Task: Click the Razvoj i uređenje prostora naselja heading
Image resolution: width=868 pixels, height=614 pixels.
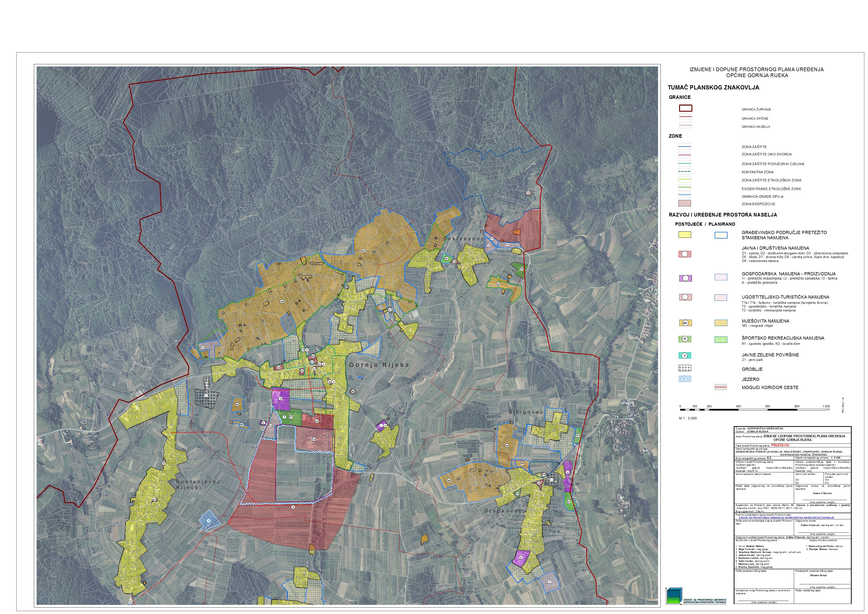Action: tap(723, 215)
